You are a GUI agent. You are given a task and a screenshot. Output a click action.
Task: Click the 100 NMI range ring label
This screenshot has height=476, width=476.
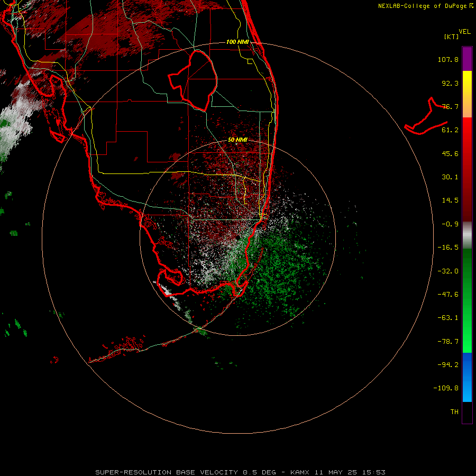(237, 42)
